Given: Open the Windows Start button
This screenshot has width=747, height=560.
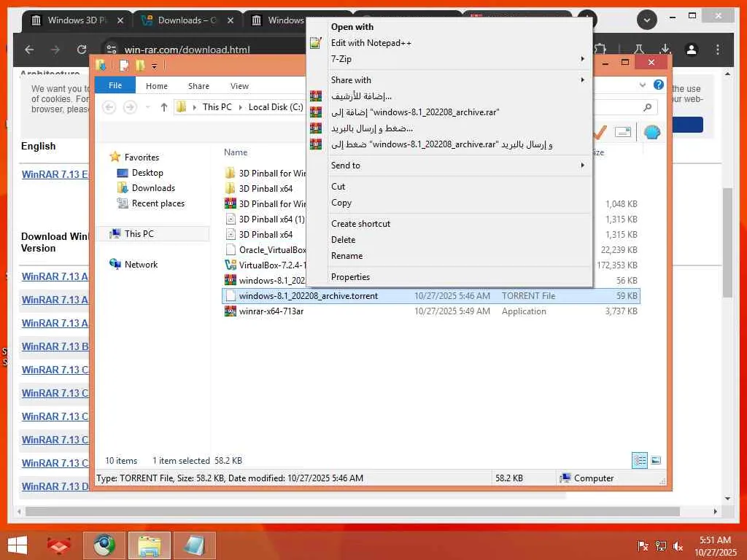Looking at the screenshot, I should [x=18, y=545].
